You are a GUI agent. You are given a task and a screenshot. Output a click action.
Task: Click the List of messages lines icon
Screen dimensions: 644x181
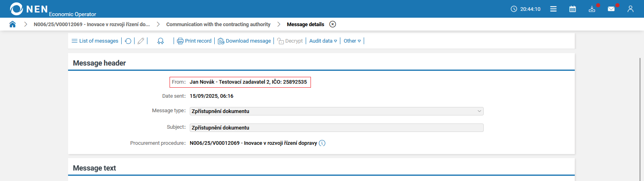click(x=75, y=41)
